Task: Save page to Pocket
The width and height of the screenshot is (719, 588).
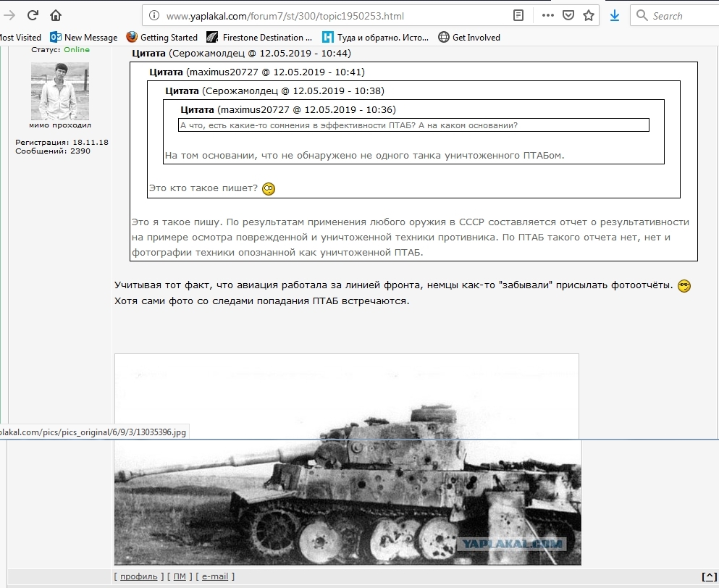Action: (x=568, y=16)
